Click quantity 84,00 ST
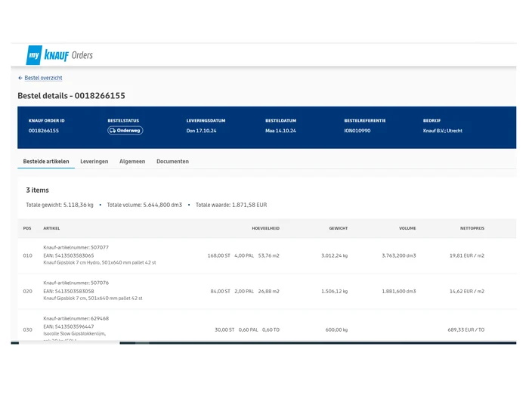The height and width of the screenshot is (399, 532). tap(220, 292)
